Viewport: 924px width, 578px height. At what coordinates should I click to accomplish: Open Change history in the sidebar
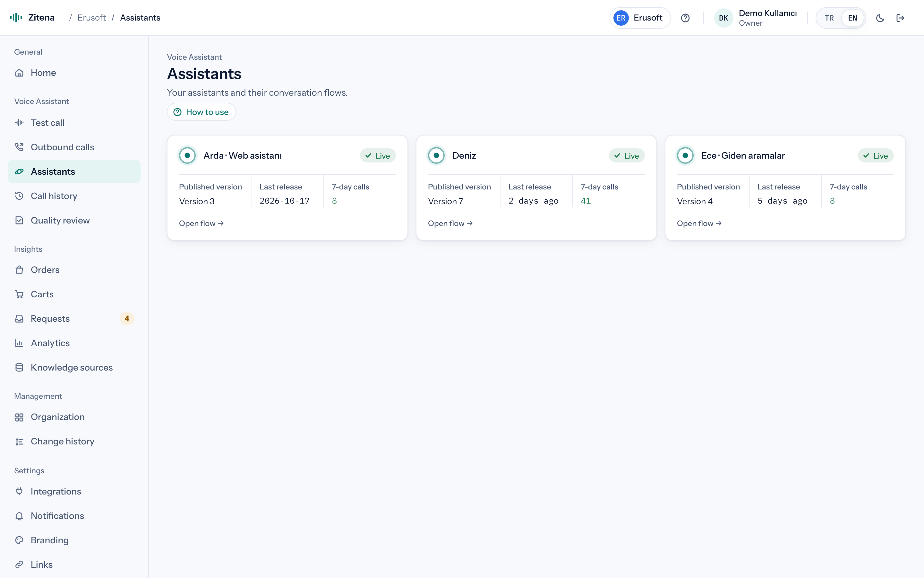pyautogui.click(x=74, y=442)
